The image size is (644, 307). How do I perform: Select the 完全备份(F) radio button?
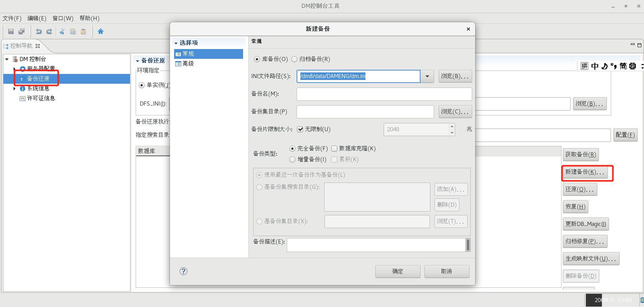point(292,149)
